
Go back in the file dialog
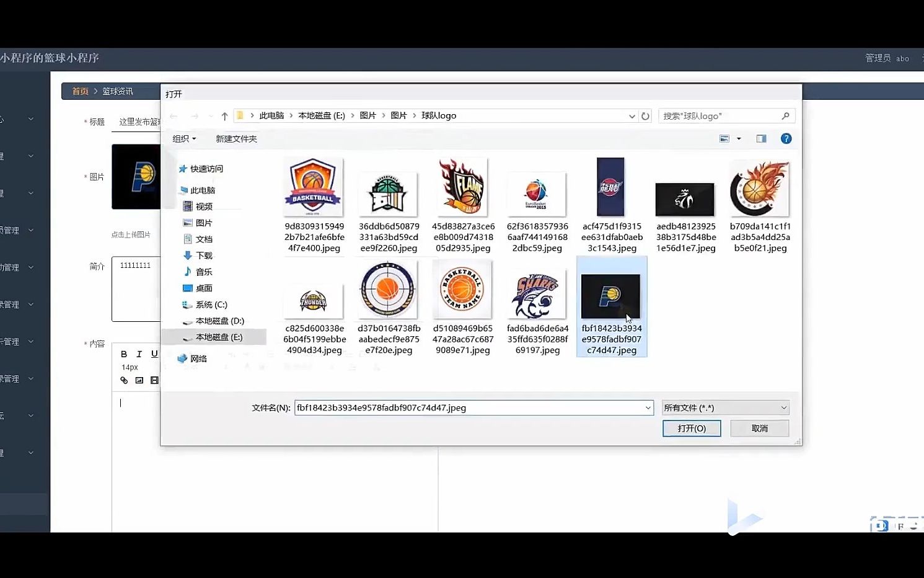pyautogui.click(x=174, y=116)
